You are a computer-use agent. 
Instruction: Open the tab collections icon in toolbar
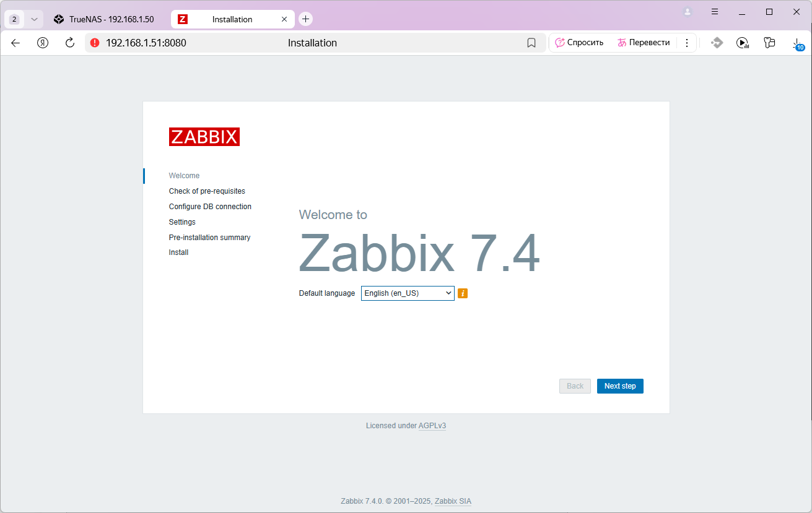(769, 43)
